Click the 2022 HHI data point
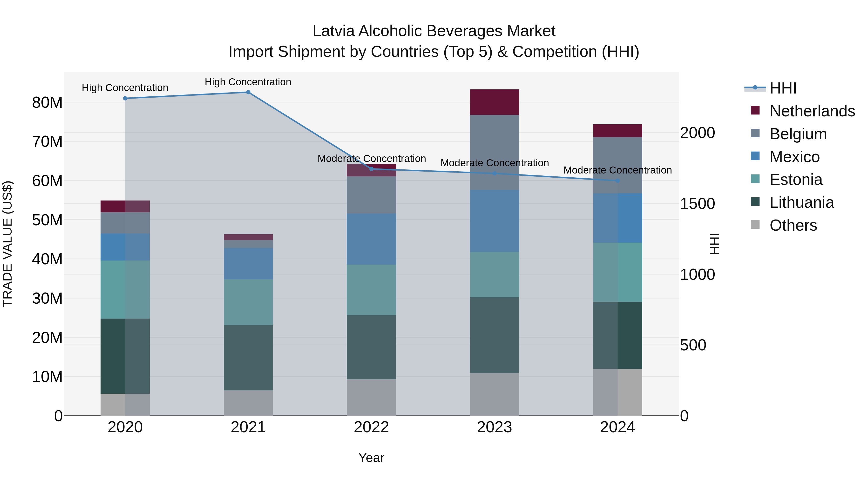Image resolution: width=868 pixels, height=488 pixels. pos(371,169)
